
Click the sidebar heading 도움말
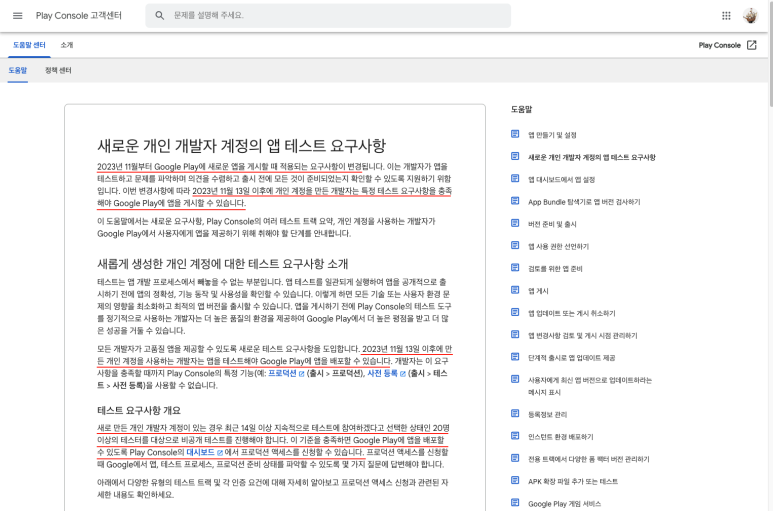pos(521,109)
